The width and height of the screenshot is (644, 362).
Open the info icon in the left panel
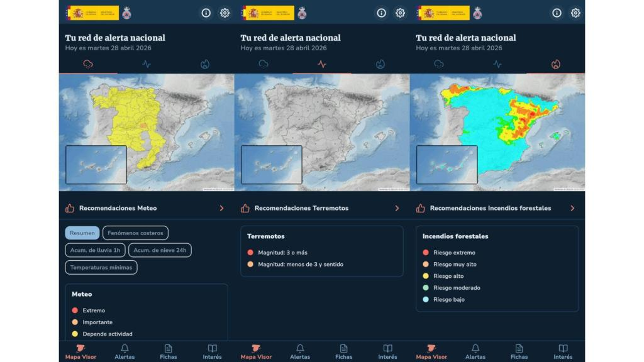206,13
